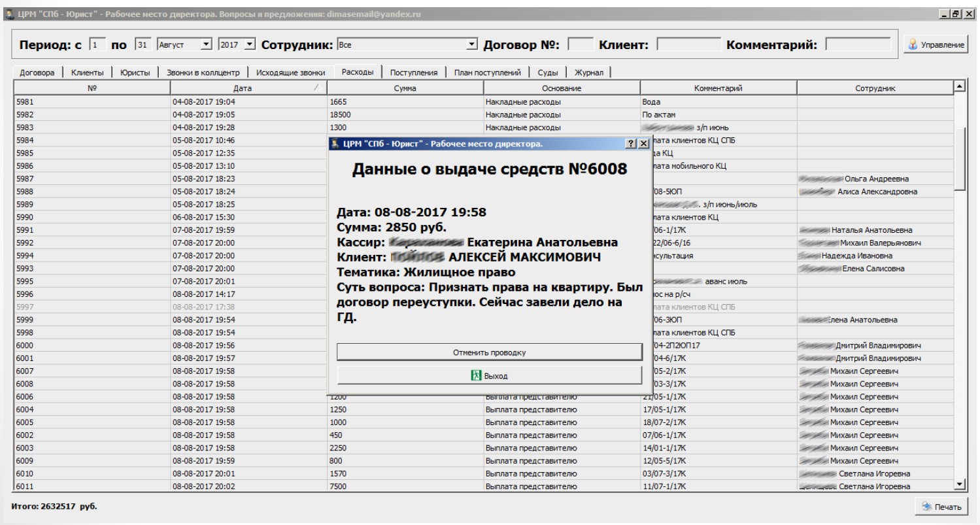Viewport: 980px width, 525px height.
Task: Sort by the № column header
Action: pos(92,88)
